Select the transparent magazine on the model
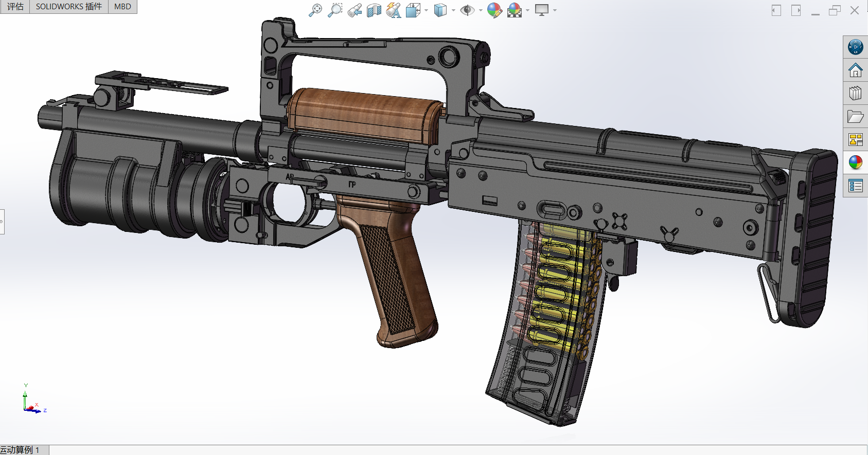Image resolution: width=868 pixels, height=455 pixels. click(548, 324)
